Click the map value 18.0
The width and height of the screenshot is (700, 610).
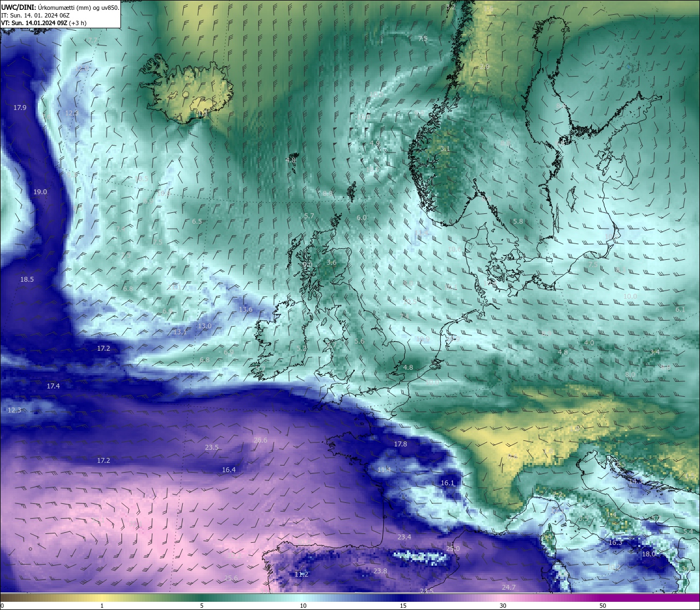(x=649, y=554)
